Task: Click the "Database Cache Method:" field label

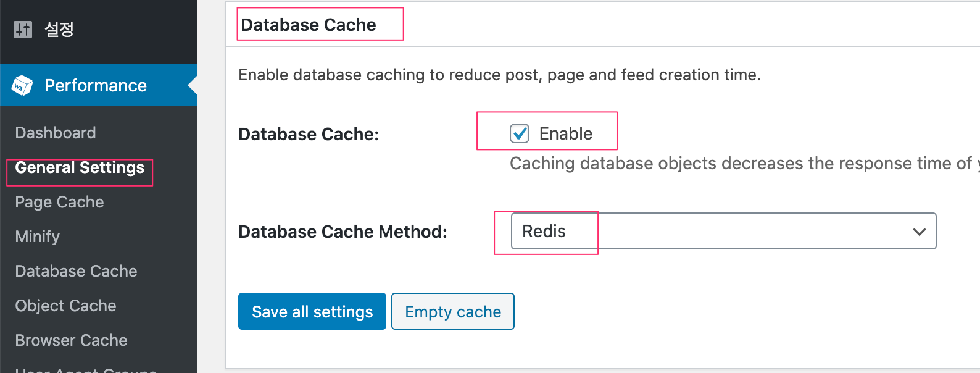Action: pos(343,232)
